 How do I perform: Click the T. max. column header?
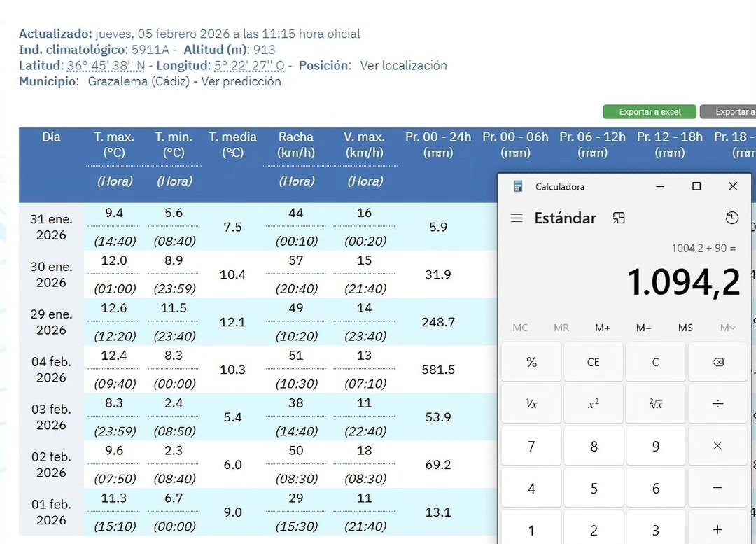[114, 145]
